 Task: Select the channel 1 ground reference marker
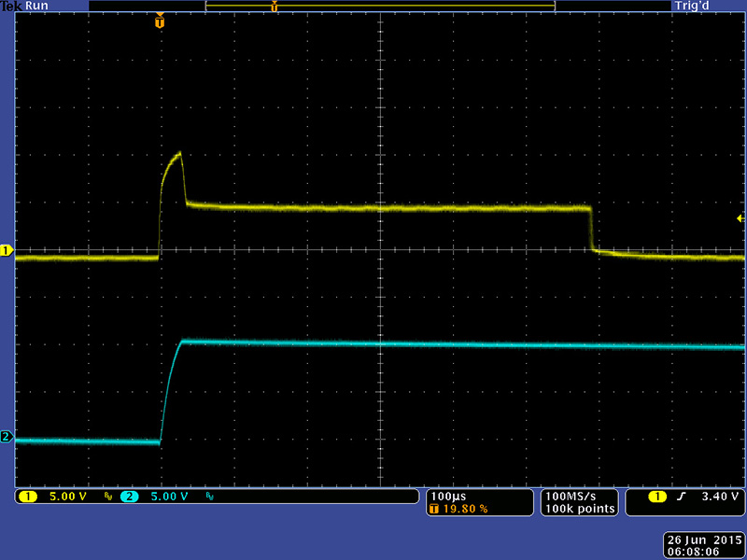coord(6,251)
